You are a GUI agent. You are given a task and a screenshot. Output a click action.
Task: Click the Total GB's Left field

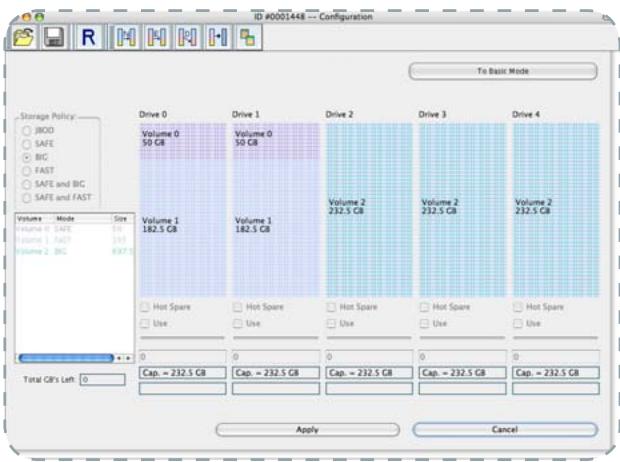tap(103, 380)
